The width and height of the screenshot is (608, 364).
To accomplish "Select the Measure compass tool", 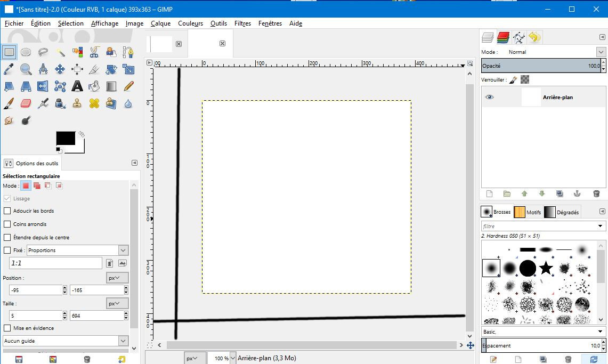I will point(43,69).
